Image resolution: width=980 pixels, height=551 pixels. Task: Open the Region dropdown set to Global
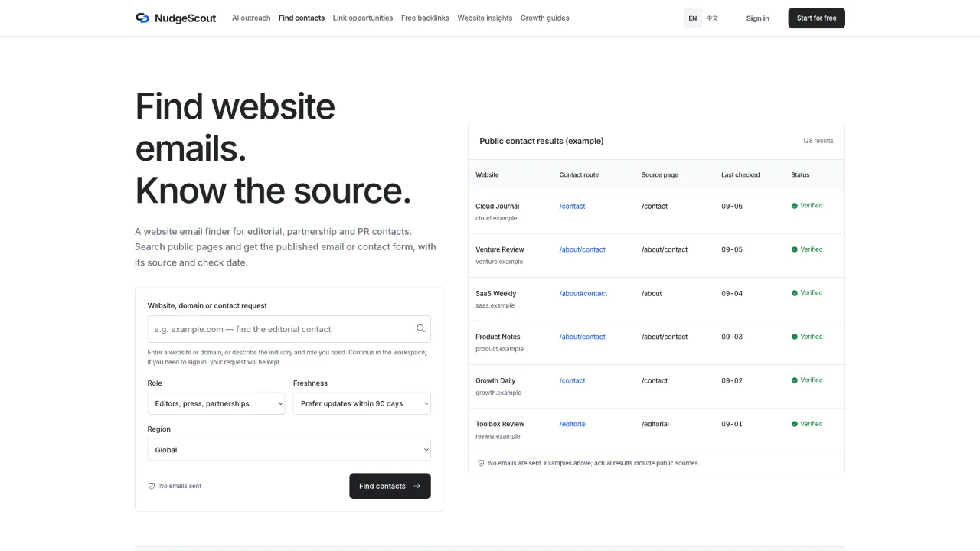pyautogui.click(x=289, y=450)
